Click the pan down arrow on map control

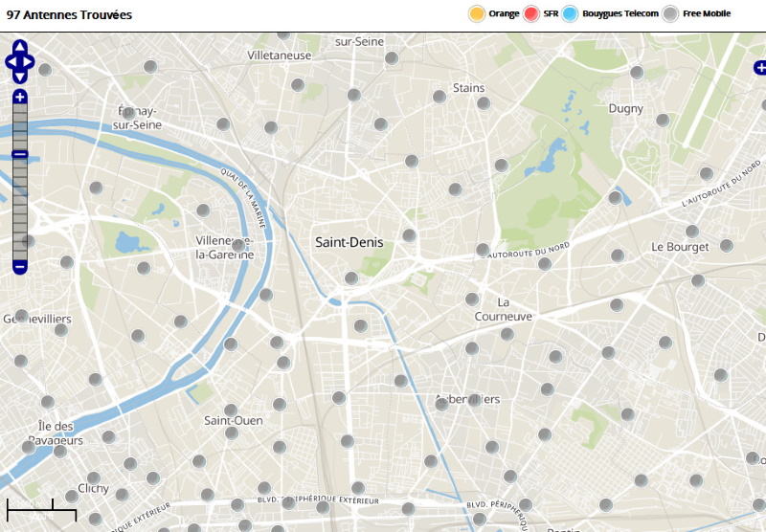point(20,77)
